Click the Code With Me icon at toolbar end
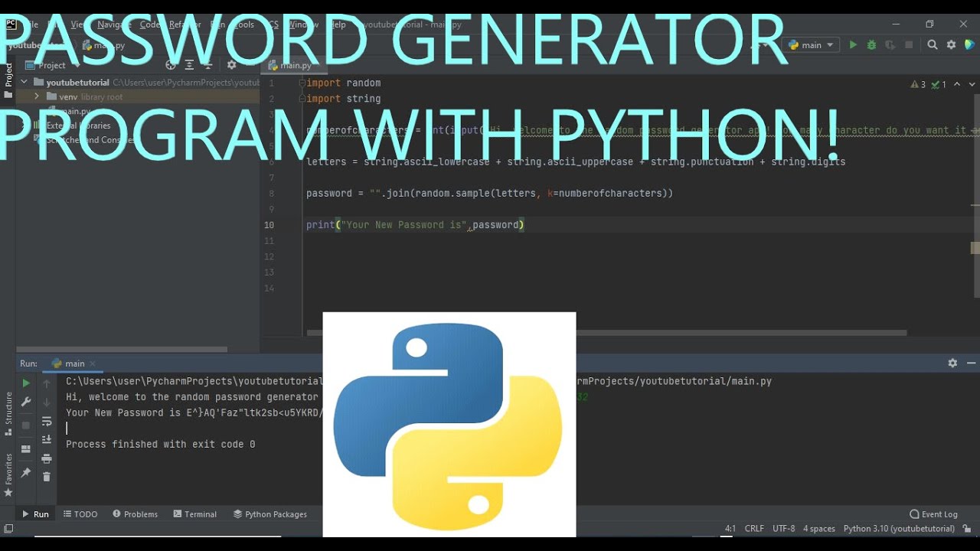The height and width of the screenshot is (551, 980). pyautogui.click(x=969, y=45)
